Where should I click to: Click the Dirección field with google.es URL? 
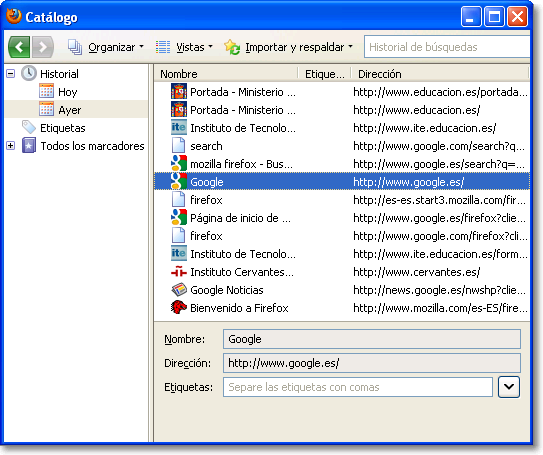click(372, 363)
